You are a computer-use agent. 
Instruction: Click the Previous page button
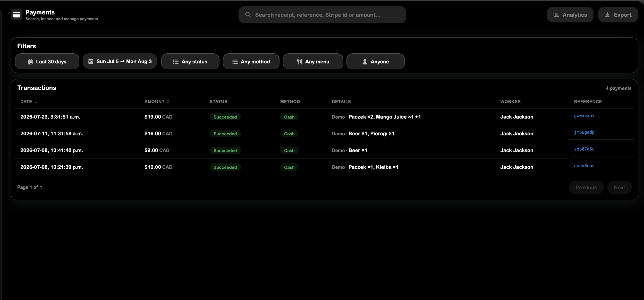pos(586,187)
